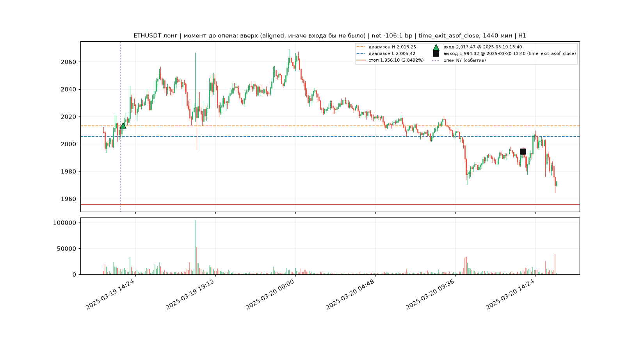Select legend entry 'диапазон L 2,005.42'
Image resolution: width=644 pixels, height=343 pixels.
pos(392,54)
